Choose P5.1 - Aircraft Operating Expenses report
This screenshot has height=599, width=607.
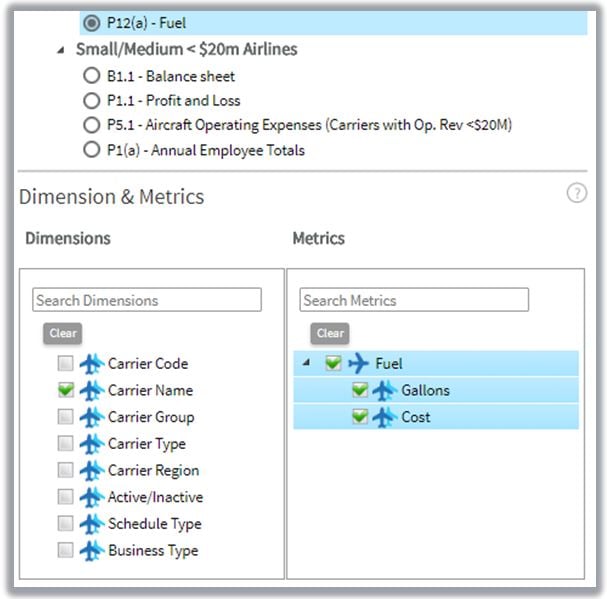coord(92,125)
